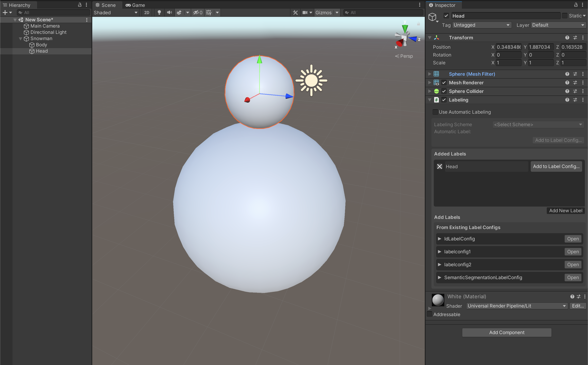Click the Directional Light sun gizmo

tap(311, 80)
